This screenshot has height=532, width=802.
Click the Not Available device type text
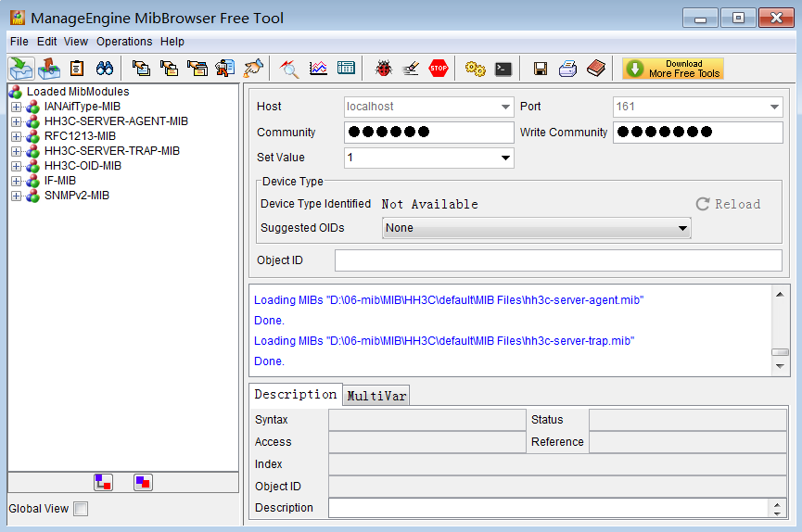[429, 204]
